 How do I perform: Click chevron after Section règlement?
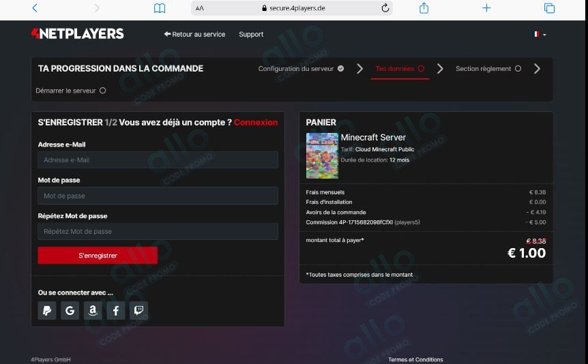tap(537, 69)
